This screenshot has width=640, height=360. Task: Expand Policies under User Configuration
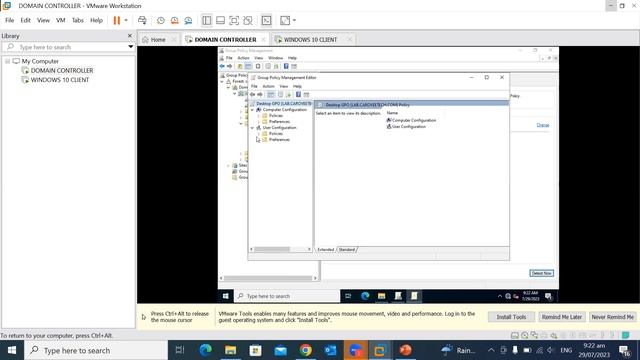pyautogui.click(x=258, y=134)
